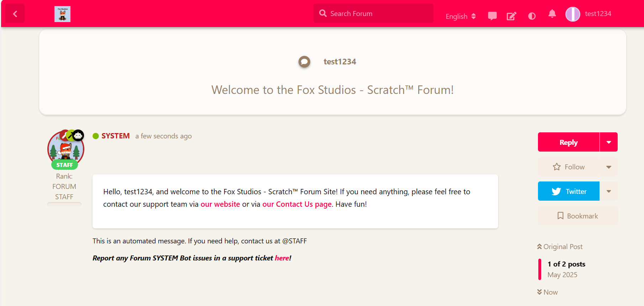Click the Follow star button
The image size is (644, 306).
[569, 167]
